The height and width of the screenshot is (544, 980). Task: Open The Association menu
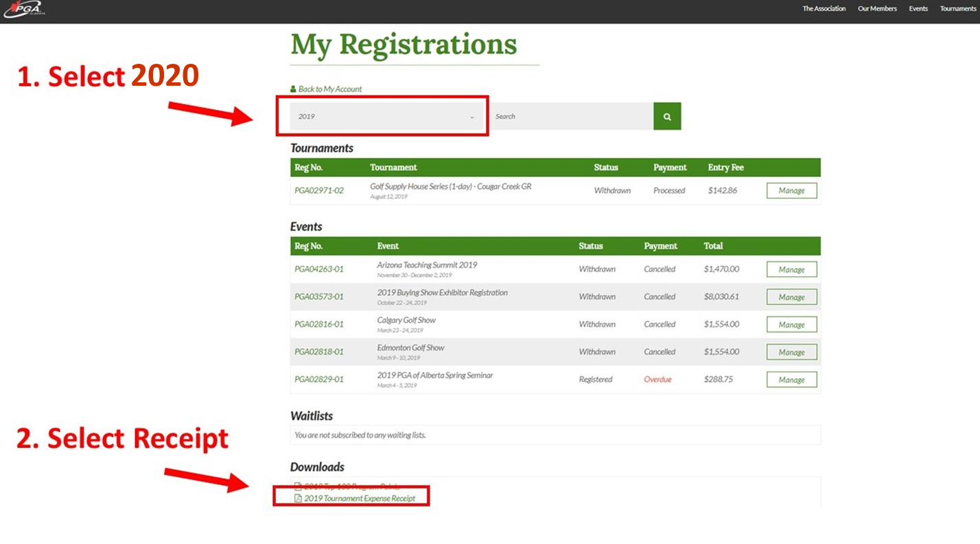click(824, 9)
